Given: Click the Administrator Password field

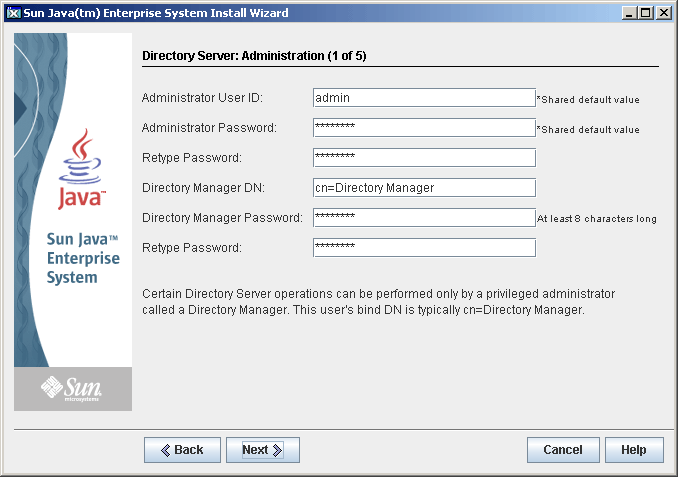Looking at the screenshot, I should tap(424, 128).
